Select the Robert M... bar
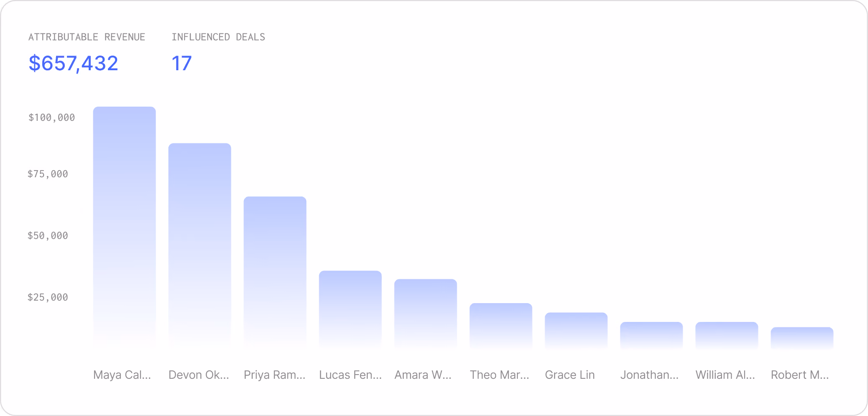This screenshot has height=416, width=868. pos(802,338)
